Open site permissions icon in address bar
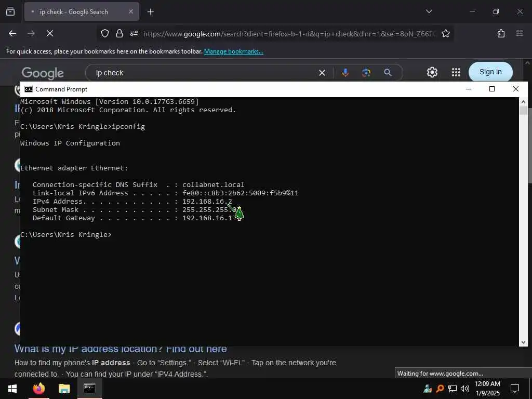 [x=134, y=33]
